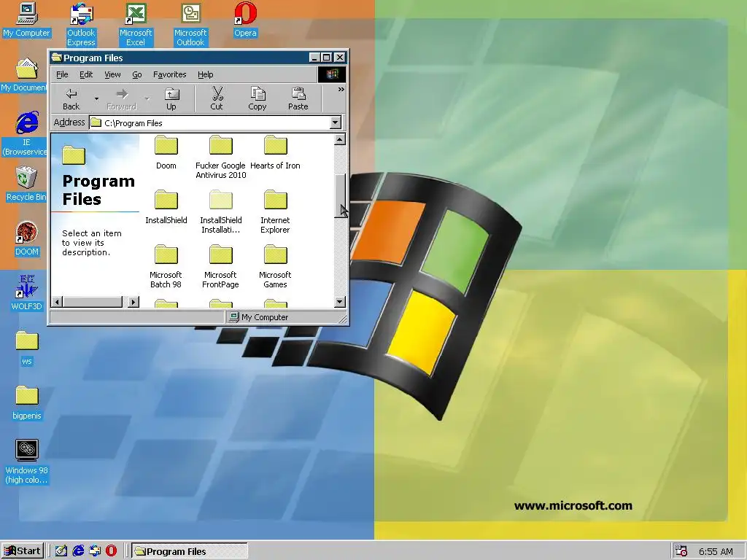
Task: Click the Copy toolbar button
Action: [x=258, y=99]
